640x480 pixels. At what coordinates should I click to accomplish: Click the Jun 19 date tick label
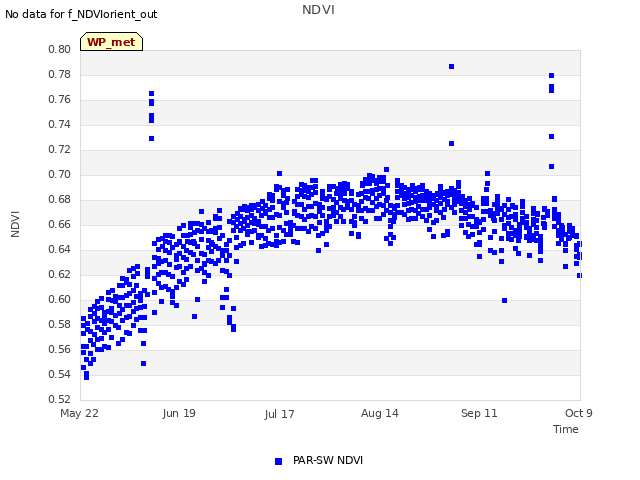pyautogui.click(x=179, y=413)
